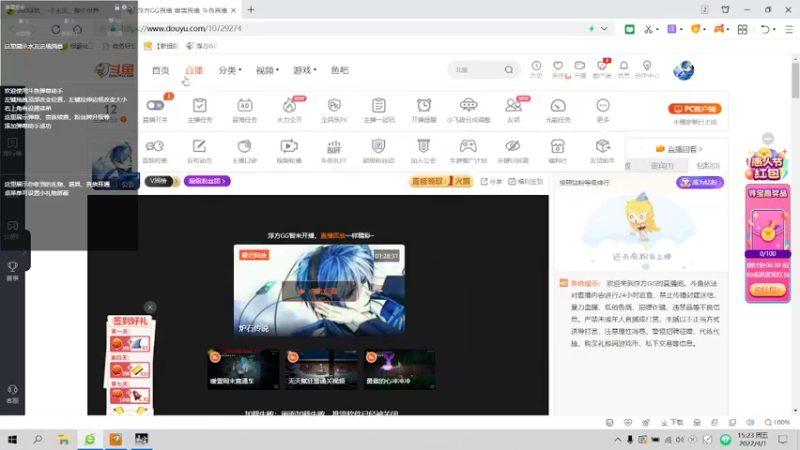The height and width of the screenshot is (450, 800).
Task: Go to 首页 home tab
Action: (161, 70)
